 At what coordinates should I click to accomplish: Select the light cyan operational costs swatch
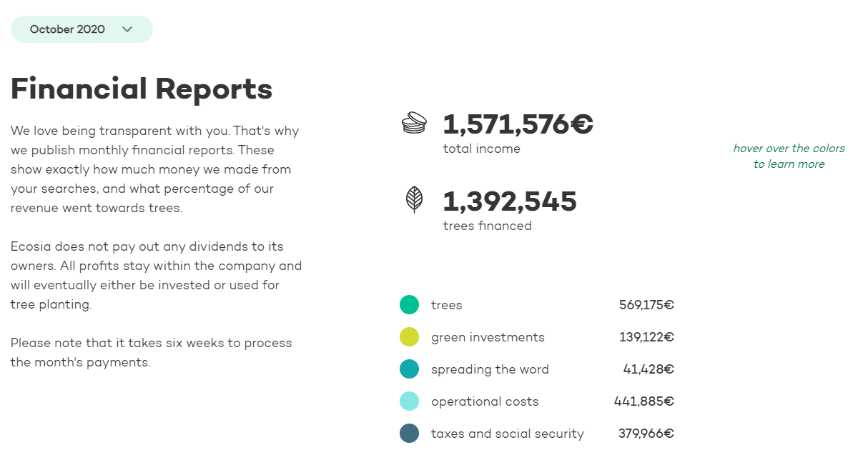coord(409,401)
